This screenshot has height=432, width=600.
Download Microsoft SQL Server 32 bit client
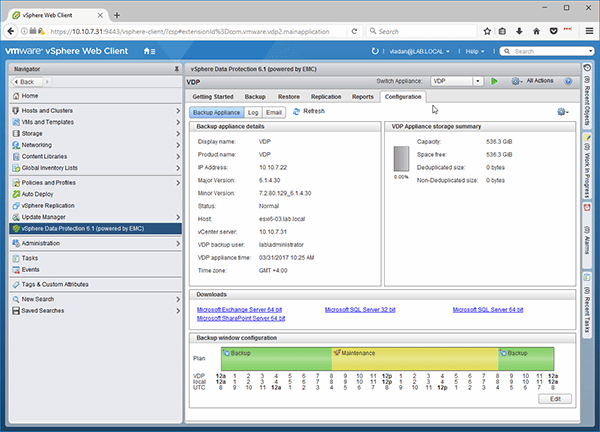(361, 310)
